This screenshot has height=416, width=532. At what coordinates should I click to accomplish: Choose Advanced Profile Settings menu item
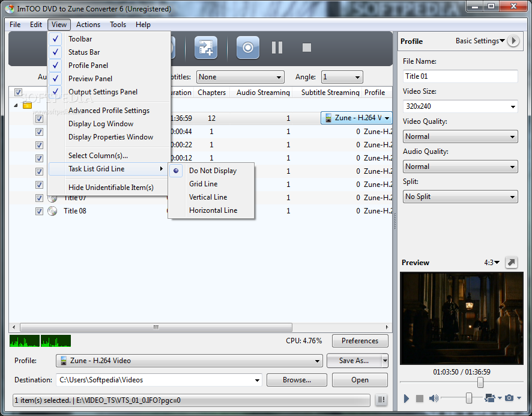(109, 111)
